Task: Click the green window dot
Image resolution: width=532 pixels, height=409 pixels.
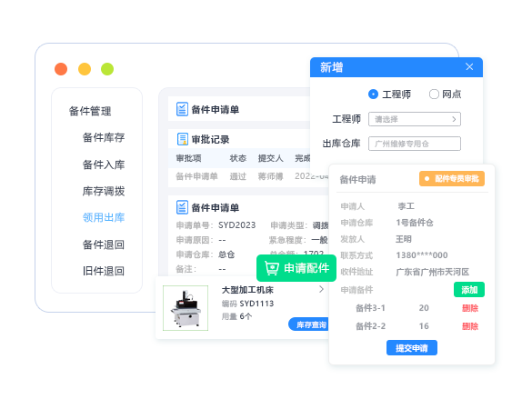Action: click(107, 69)
